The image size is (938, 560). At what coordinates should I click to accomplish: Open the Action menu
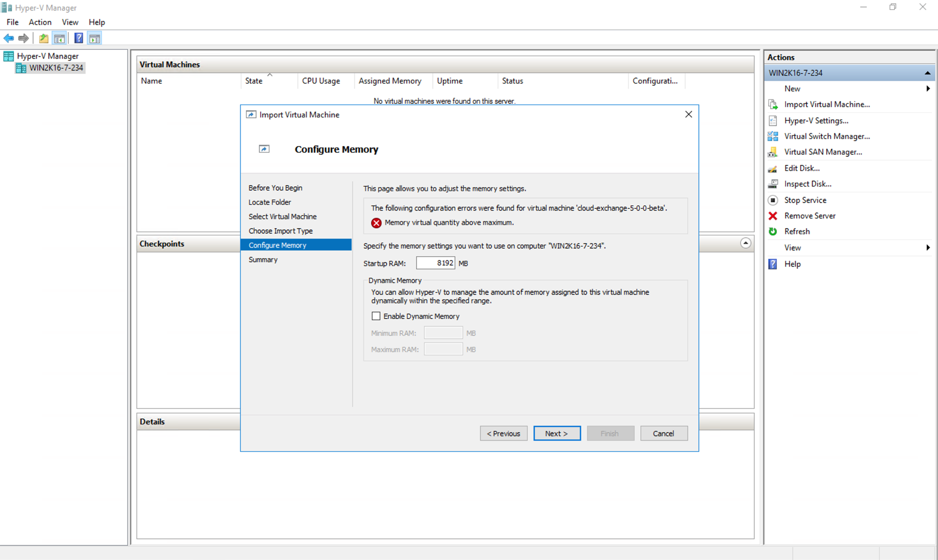click(40, 22)
